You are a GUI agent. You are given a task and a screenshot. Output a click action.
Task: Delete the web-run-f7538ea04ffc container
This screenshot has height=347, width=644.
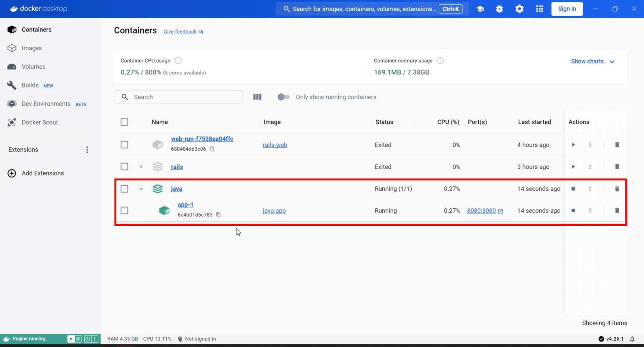pyautogui.click(x=617, y=145)
